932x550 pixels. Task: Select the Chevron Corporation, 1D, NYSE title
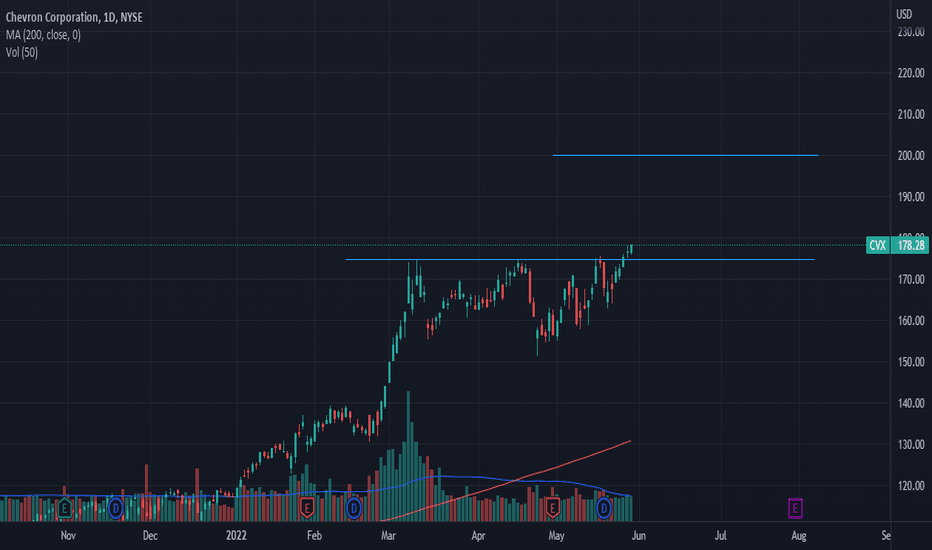(x=74, y=17)
